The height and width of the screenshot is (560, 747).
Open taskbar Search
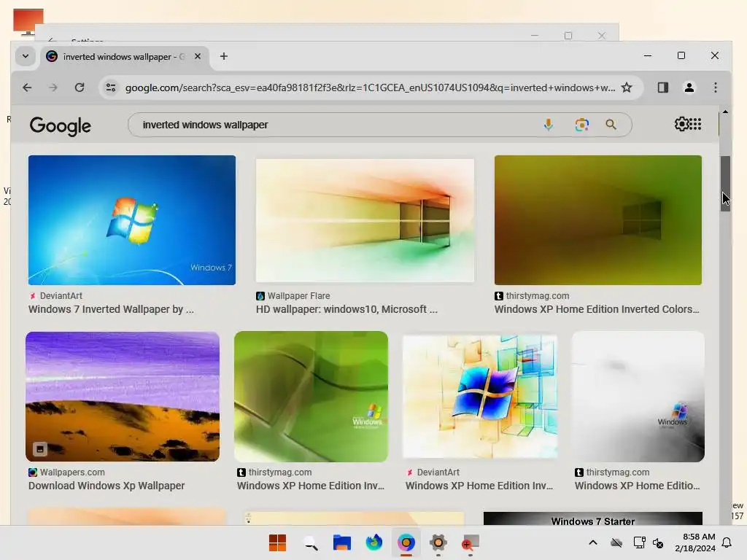[x=311, y=542]
